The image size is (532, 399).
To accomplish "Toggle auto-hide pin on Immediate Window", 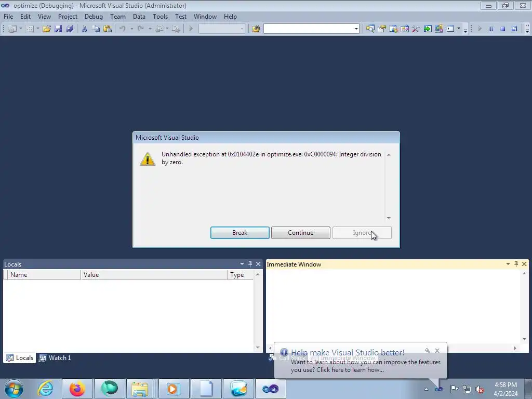I will (516, 264).
